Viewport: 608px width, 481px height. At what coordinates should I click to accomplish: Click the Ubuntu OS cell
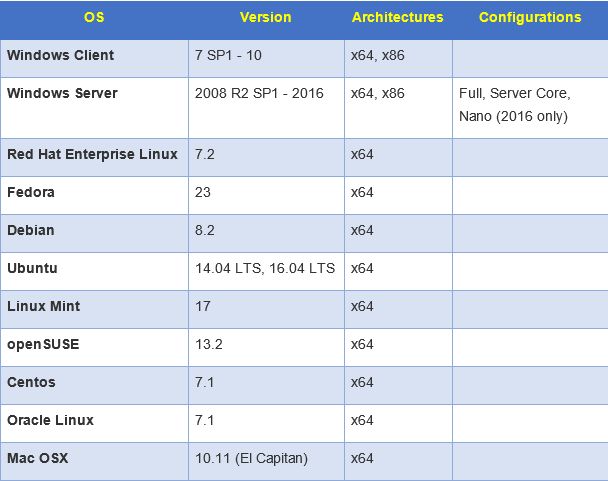32,268
